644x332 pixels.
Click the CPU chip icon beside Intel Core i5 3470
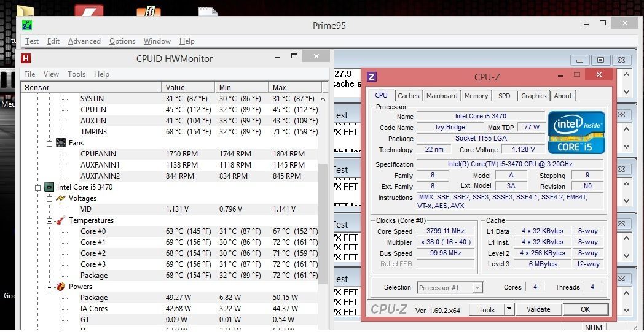point(49,187)
